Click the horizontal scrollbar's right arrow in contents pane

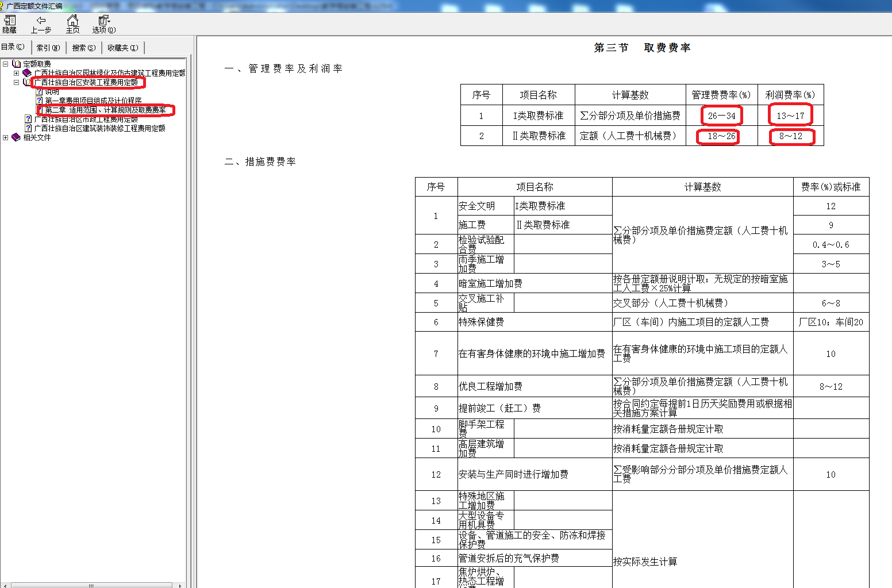(x=180, y=585)
